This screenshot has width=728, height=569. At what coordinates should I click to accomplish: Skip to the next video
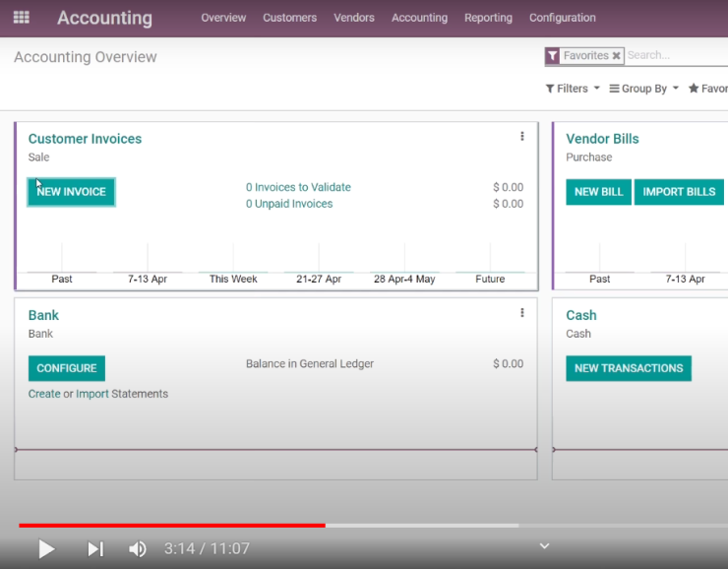click(95, 549)
